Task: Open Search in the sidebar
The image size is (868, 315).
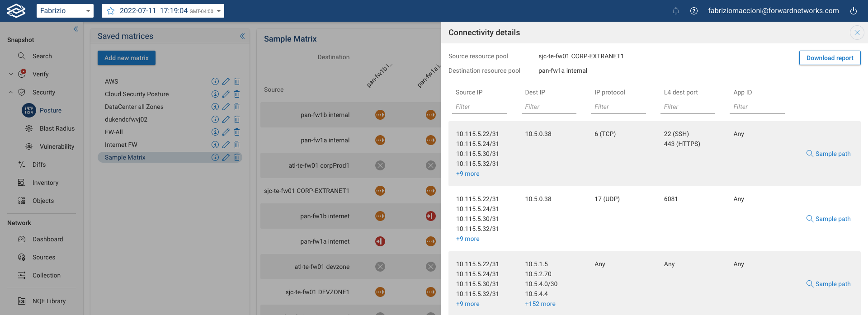Action: (x=42, y=56)
